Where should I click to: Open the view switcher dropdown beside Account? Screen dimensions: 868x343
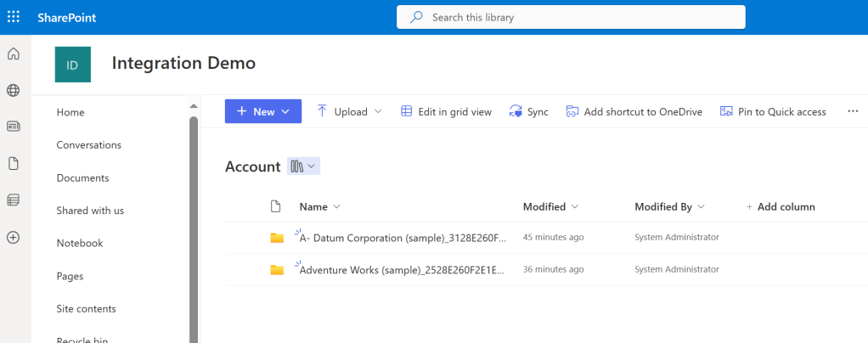303,166
